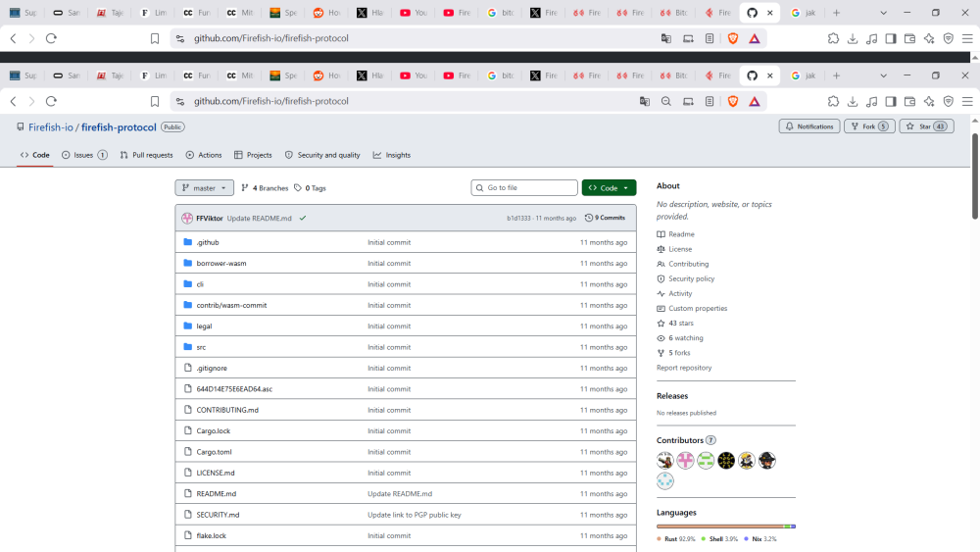The height and width of the screenshot is (552, 980).
Task: Open the Projects tab
Action: [x=253, y=155]
